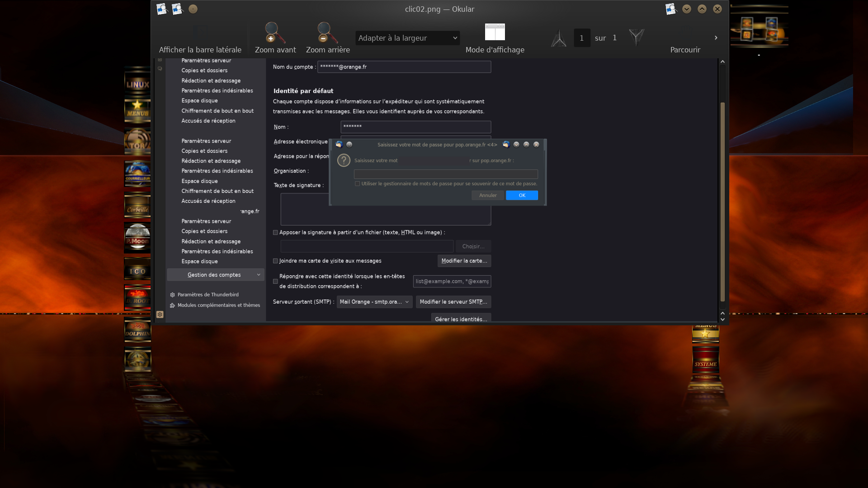Launch the P.Moon browser dock icon
This screenshot has width=868, height=488.
click(x=137, y=237)
